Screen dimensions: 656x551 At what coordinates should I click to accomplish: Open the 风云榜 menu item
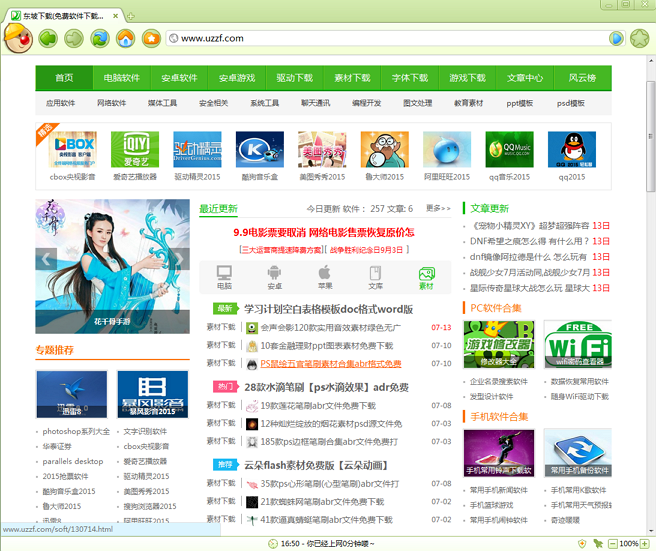(x=582, y=78)
